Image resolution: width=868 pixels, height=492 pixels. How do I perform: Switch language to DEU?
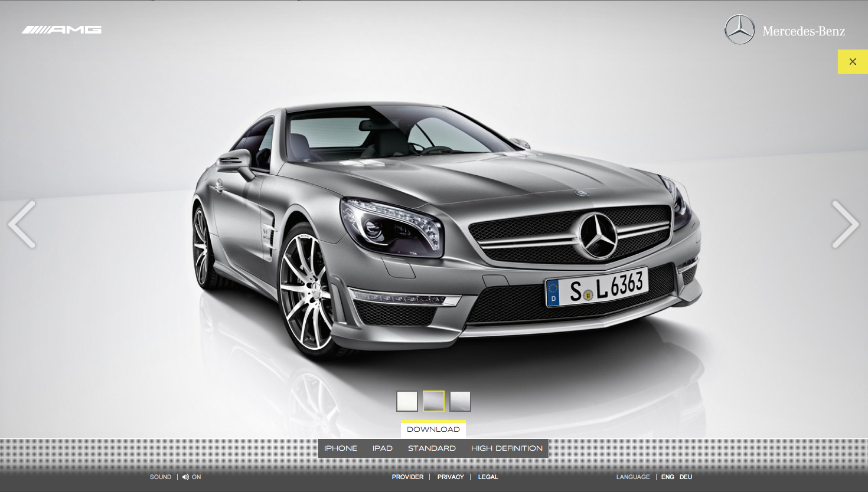point(686,477)
